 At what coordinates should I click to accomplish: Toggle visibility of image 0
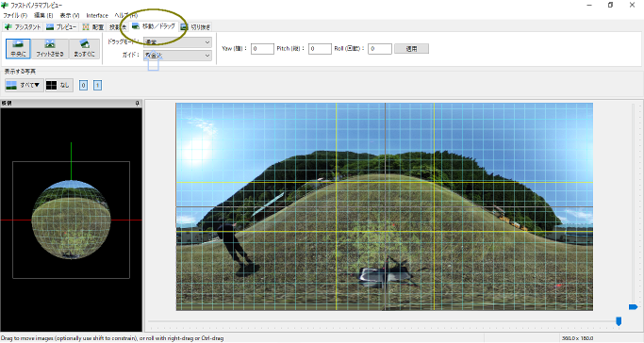coord(83,85)
